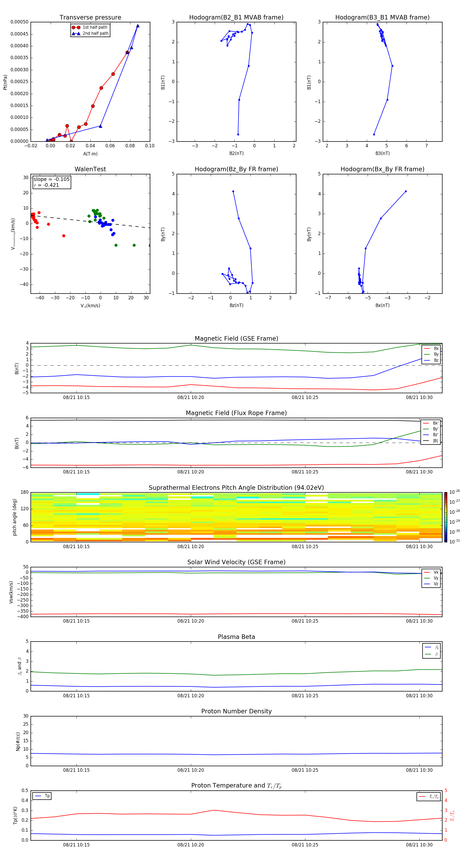Click the 'Magnetic Field (GSE Frame)' title
The width and height of the screenshot is (473, 868).
(236, 339)
